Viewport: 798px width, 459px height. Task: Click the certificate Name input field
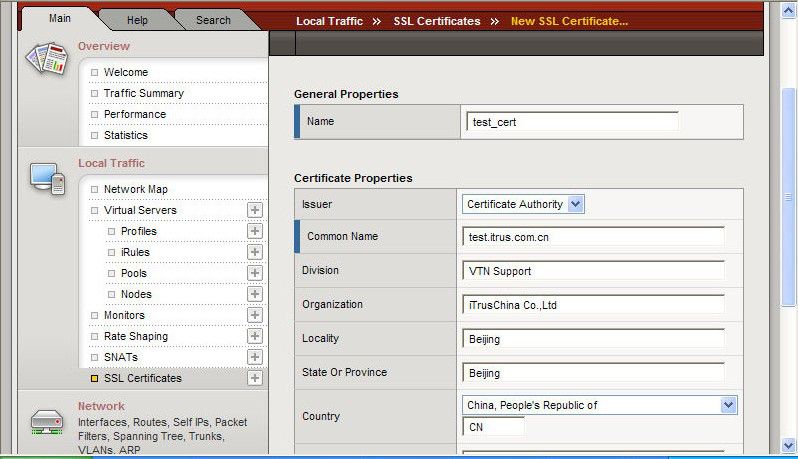(x=572, y=122)
